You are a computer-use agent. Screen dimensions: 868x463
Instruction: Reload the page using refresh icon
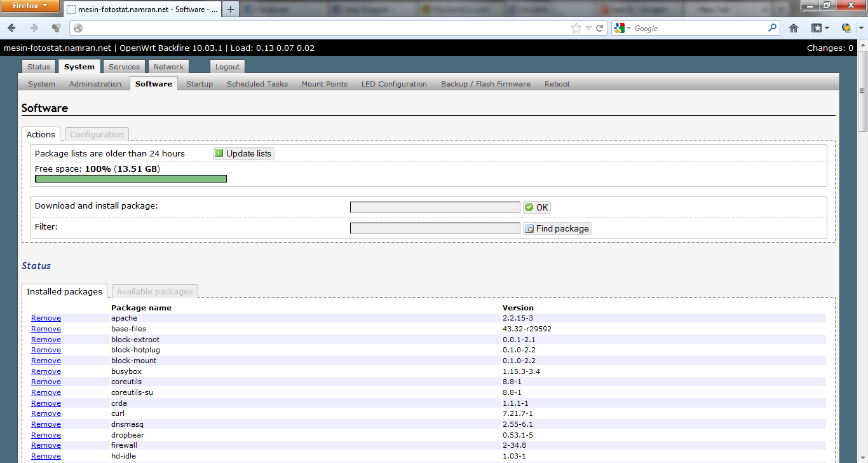[599, 28]
